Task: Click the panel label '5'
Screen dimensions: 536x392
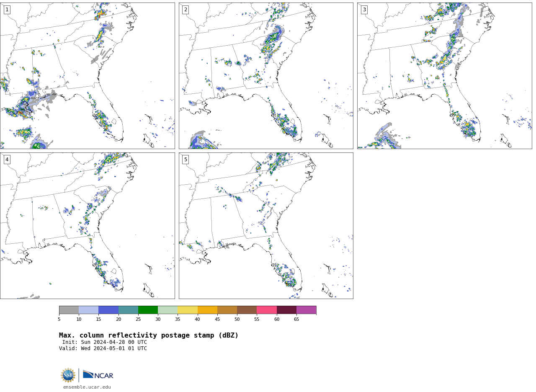Action: click(186, 160)
